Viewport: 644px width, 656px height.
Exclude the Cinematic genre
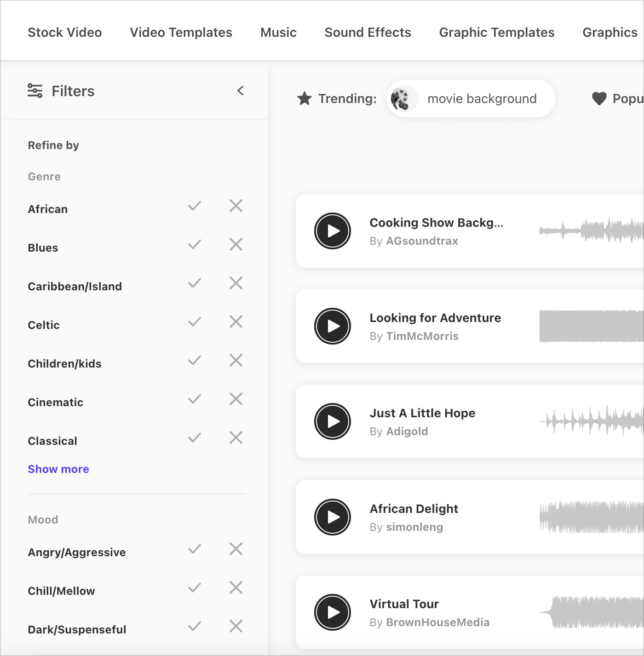235,399
